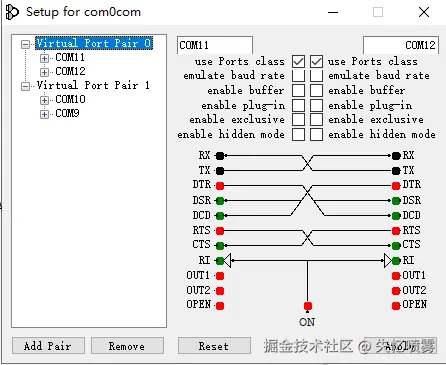Click the left DCD green pin
The width and height of the screenshot is (446, 365).
(220, 216)
